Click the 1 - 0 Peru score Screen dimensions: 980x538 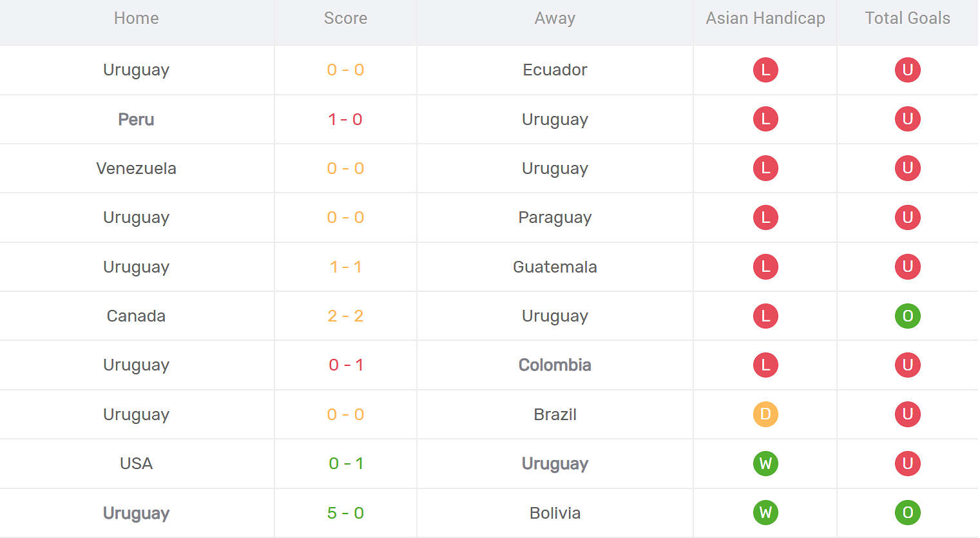pyautogui.click(x=345, y=119)
